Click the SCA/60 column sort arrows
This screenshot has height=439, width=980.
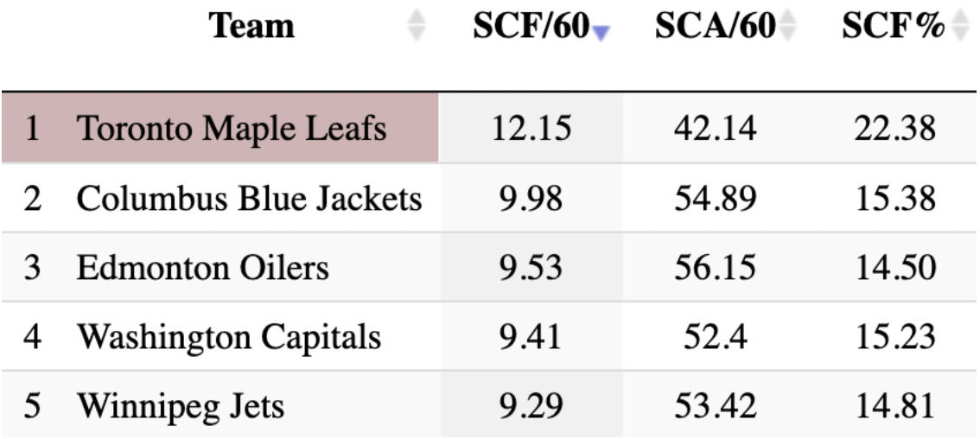tap(786, 26)
